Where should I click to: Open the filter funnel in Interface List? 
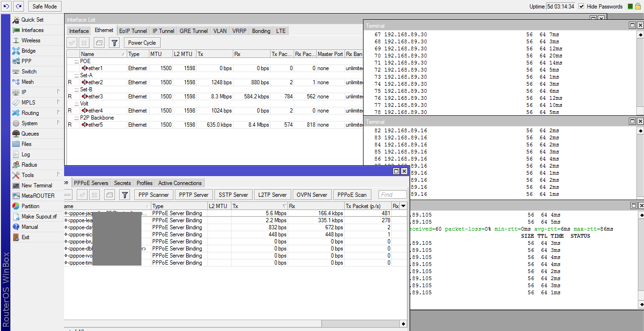click(114, 43)
